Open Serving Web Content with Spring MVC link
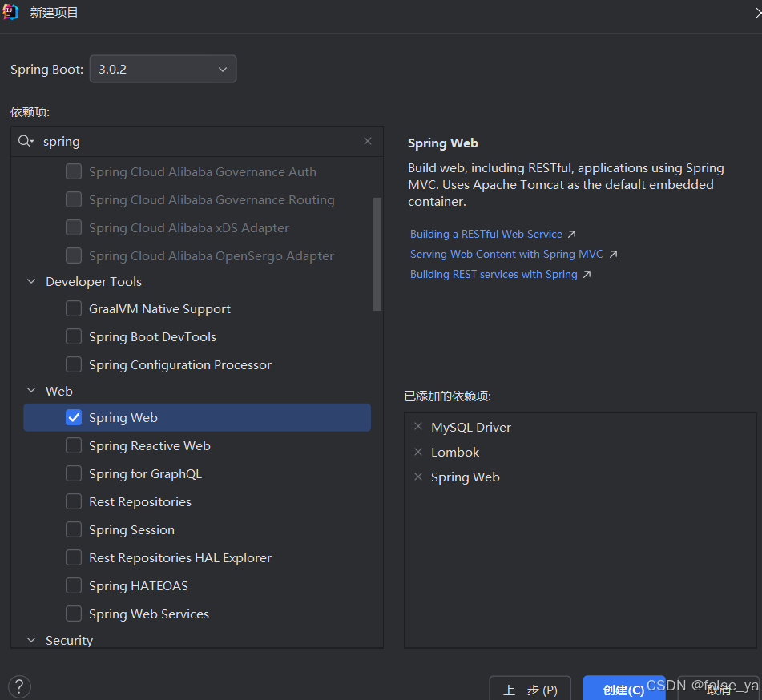Viewport: 762px width, 700px height. [x=507, y=253]
